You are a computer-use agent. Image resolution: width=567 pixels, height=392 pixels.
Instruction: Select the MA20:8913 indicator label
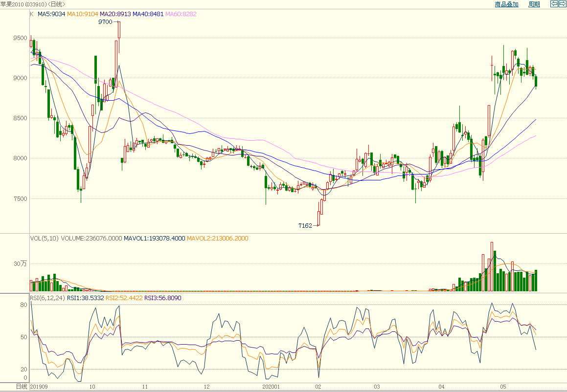(x=115, y=14)
